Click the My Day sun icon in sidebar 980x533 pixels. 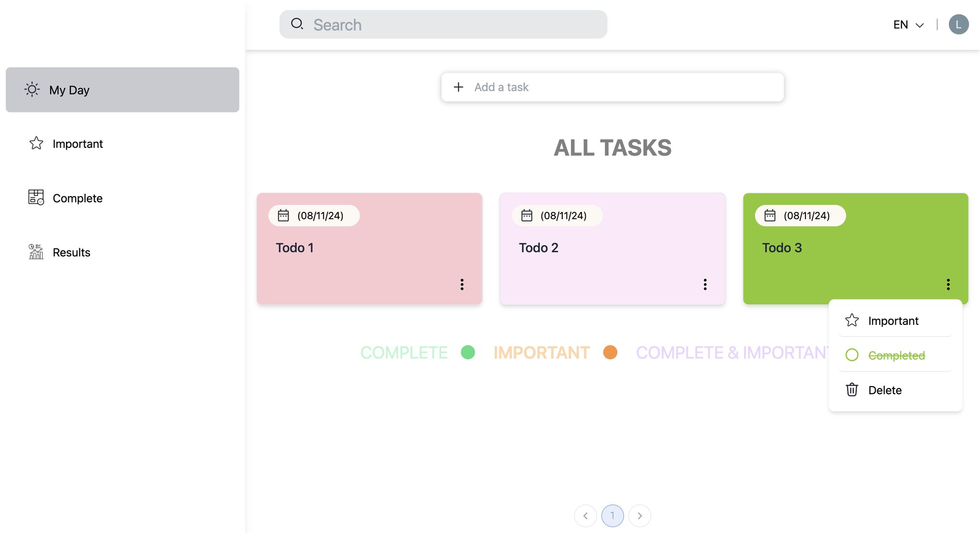[x=32, y=89]
